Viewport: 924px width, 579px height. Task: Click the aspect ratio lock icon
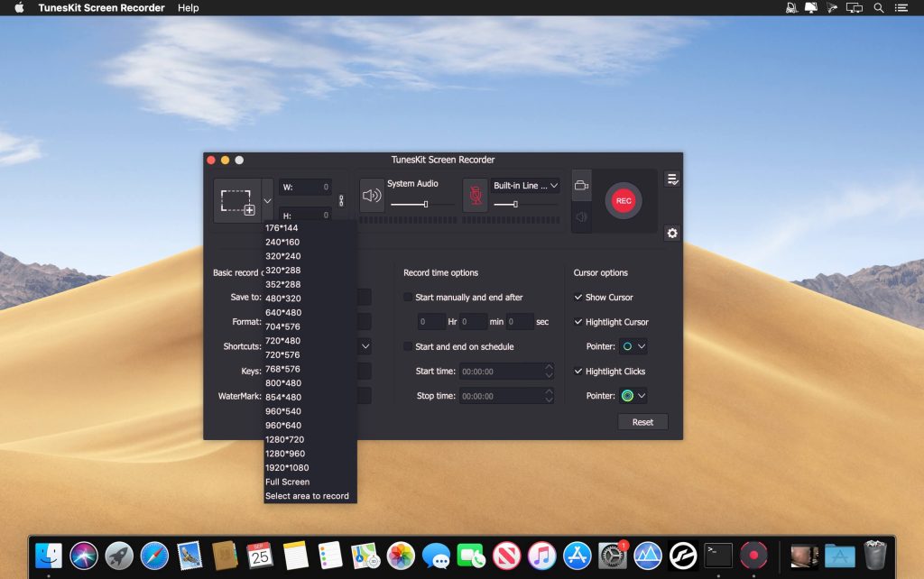pyautogui.click(x=341, y=200)
